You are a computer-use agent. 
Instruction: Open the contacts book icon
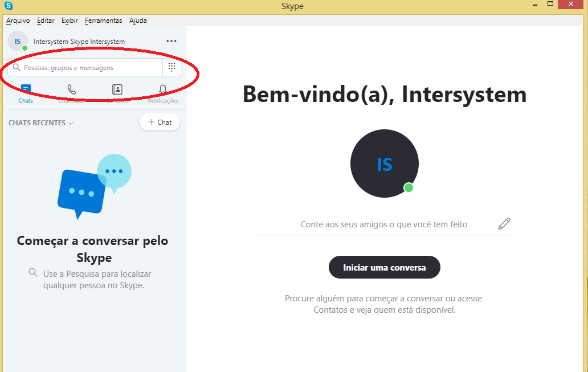click(x=117, y=89)
